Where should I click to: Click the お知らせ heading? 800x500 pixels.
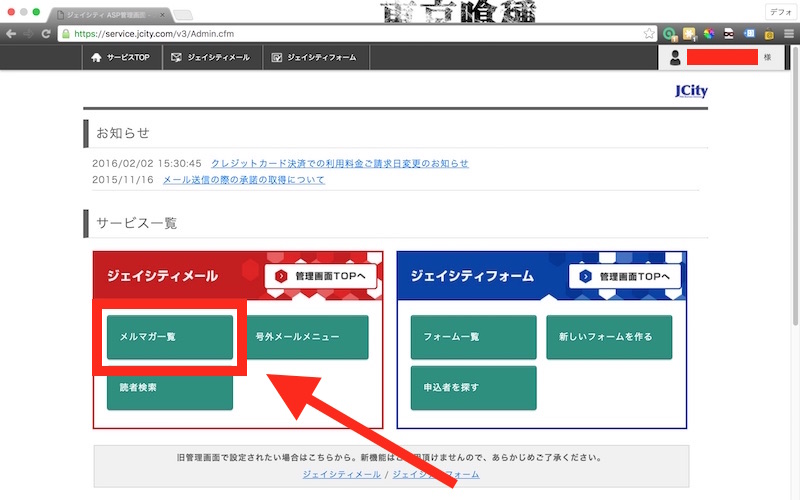(123, 133)
